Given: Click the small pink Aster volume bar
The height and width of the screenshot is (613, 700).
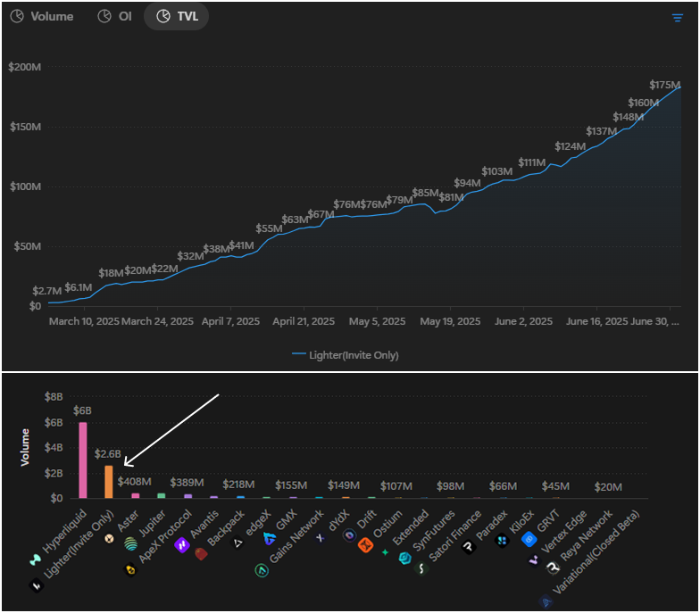Looking at the screenshot, I should click(x=136, y=495).
